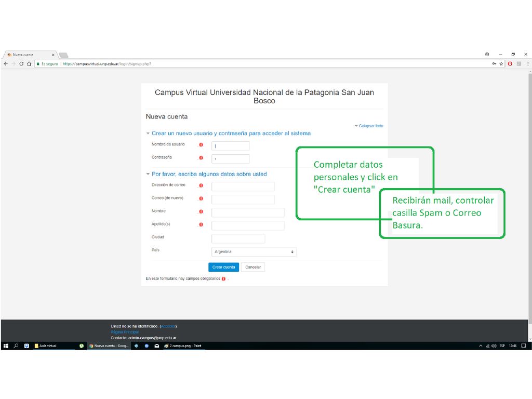This screenshot has height=399, width=532.
Task: Open the blue round taskbar icon
Action: coord(147,346)
